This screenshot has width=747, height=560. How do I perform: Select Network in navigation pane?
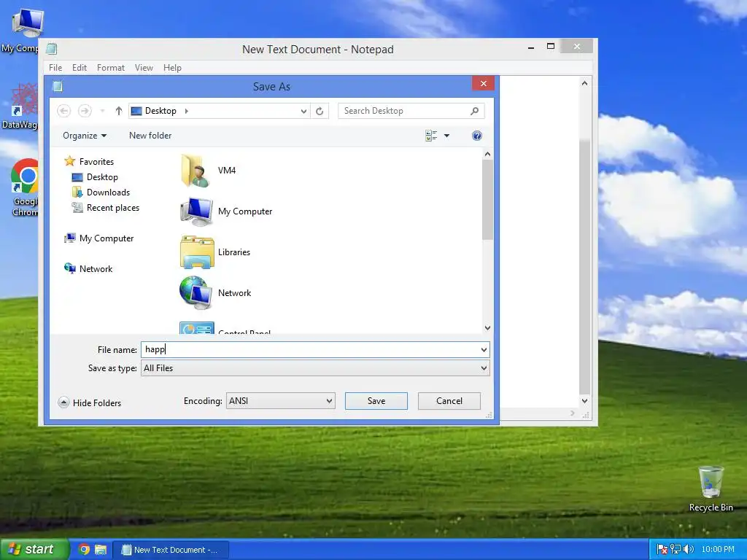[88, 268]
